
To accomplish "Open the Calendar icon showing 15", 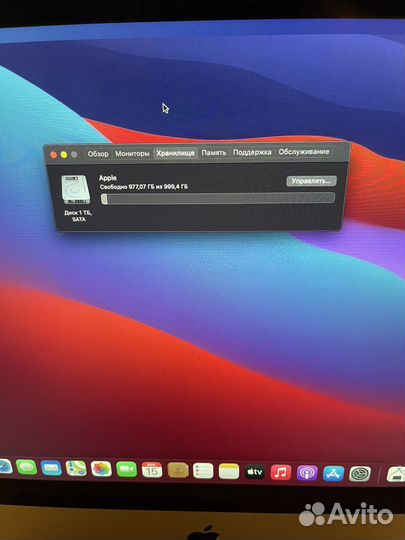I will point(152,470).
